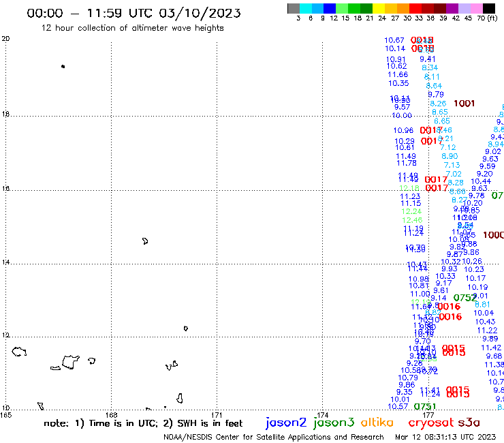
Task: Click the green '0751' time marker
Action: pyautogui.click(x=424, y=407)
